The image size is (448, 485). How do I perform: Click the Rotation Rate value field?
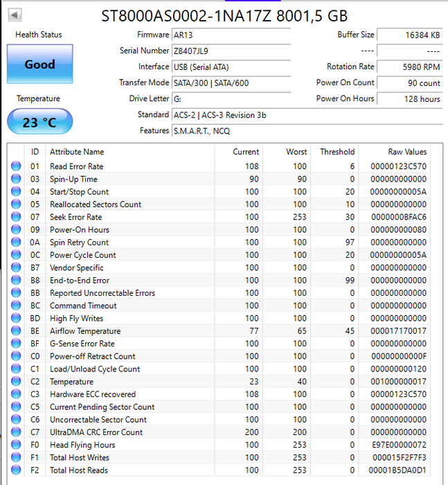tap(410, 67)
